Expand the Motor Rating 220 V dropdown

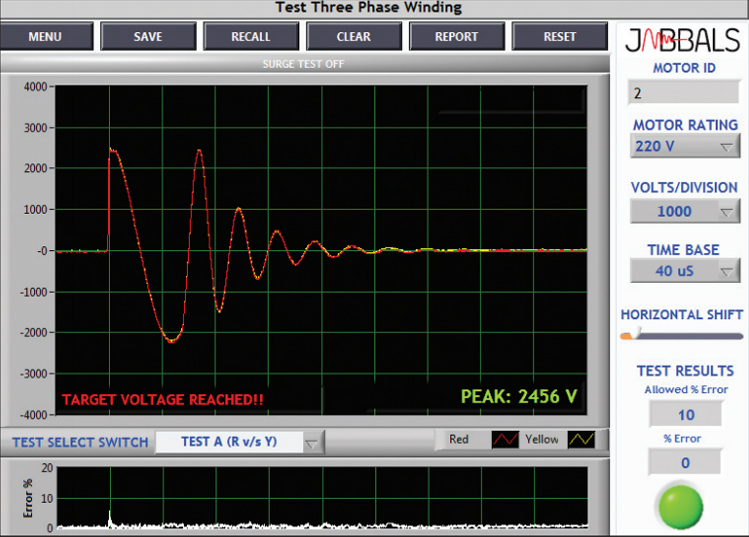coord(684,147)
